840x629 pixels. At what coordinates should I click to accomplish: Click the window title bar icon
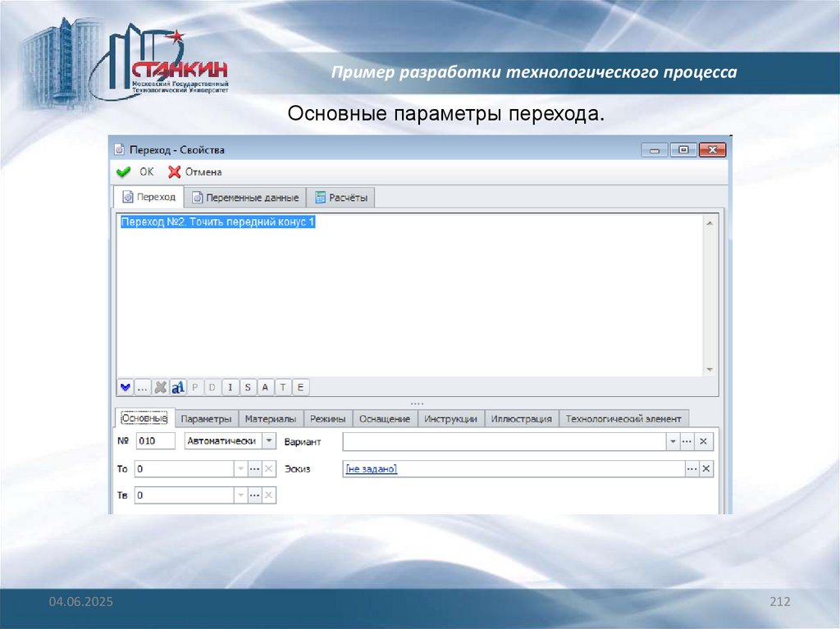click(120, 149)
